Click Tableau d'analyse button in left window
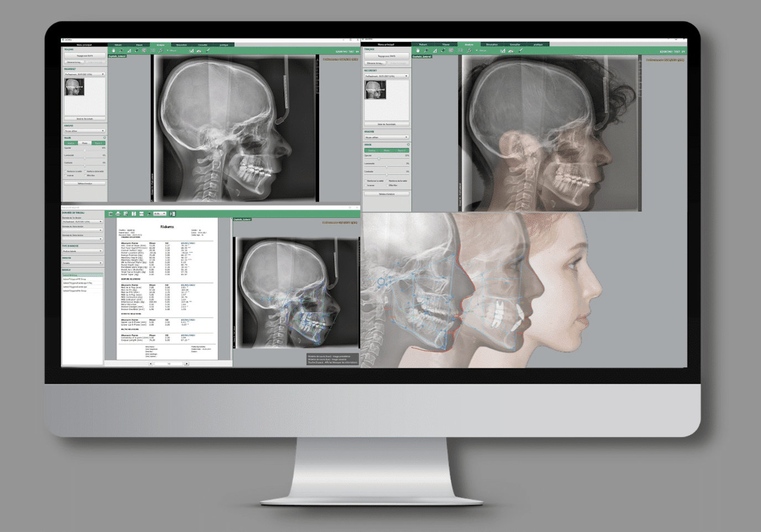Viewport: 761px width, 532px height. (85, 184)
